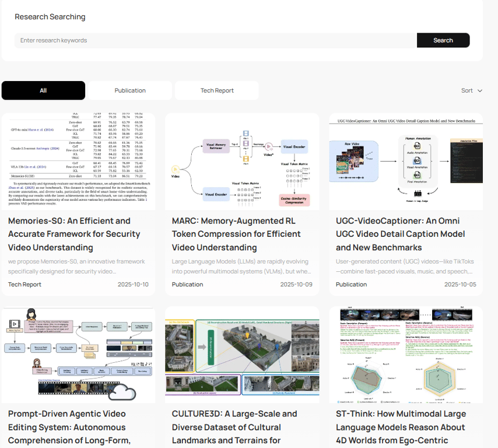498x448 pixels.
Task: Click the date 2025-10-05
Action: coord(460,284)
